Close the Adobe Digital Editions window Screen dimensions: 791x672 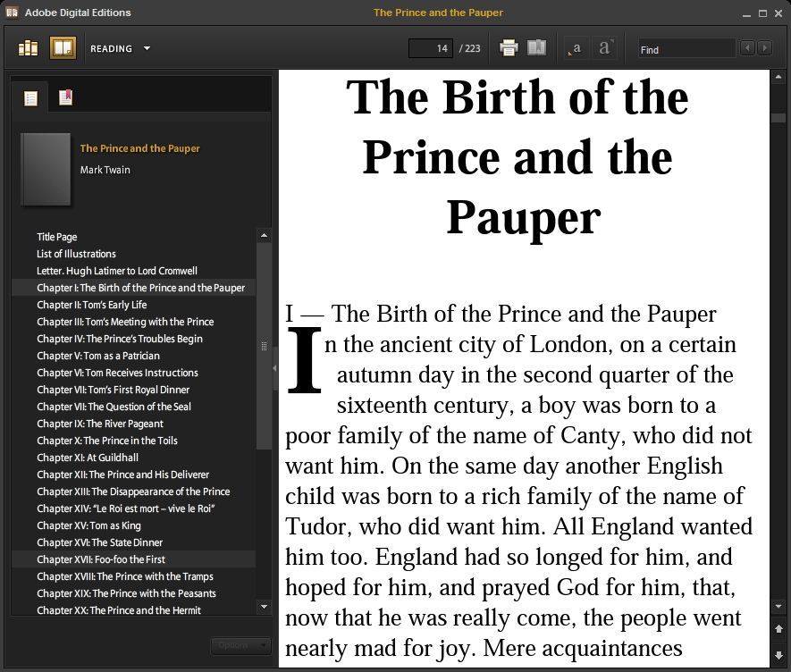[778, 13]
